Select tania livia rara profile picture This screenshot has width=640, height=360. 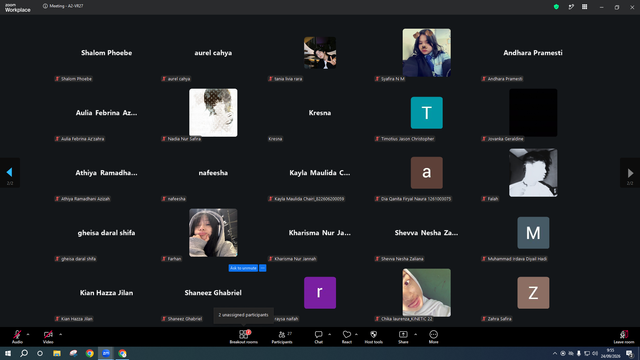pyautogui.click(x=320, y=53)
